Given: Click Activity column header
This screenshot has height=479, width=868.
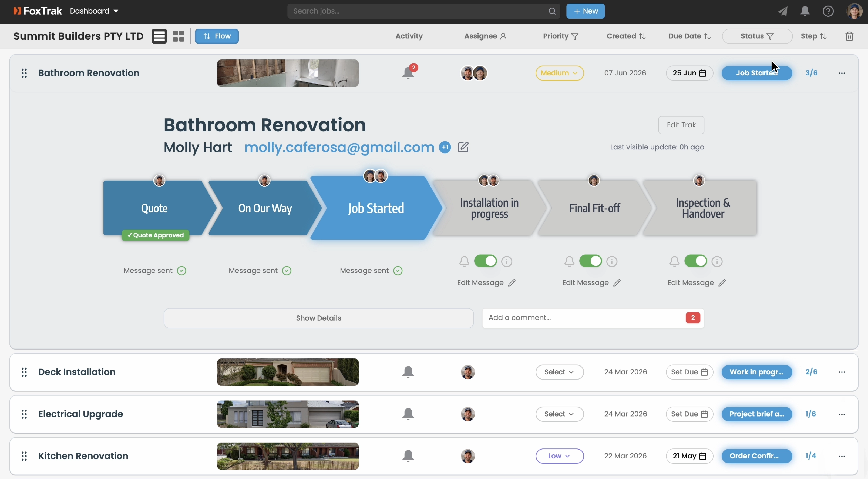Looking at the screenshot, I should pos(409,36).
